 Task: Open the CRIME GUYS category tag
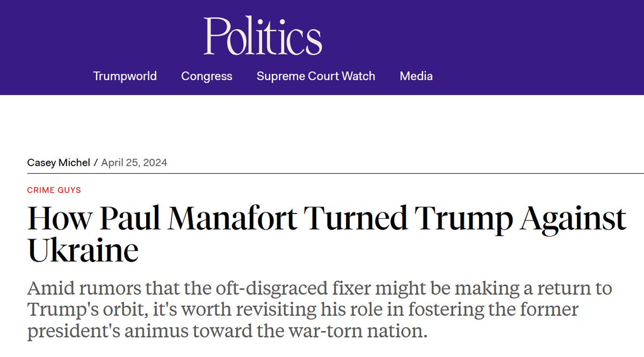(x=54, y=190)
